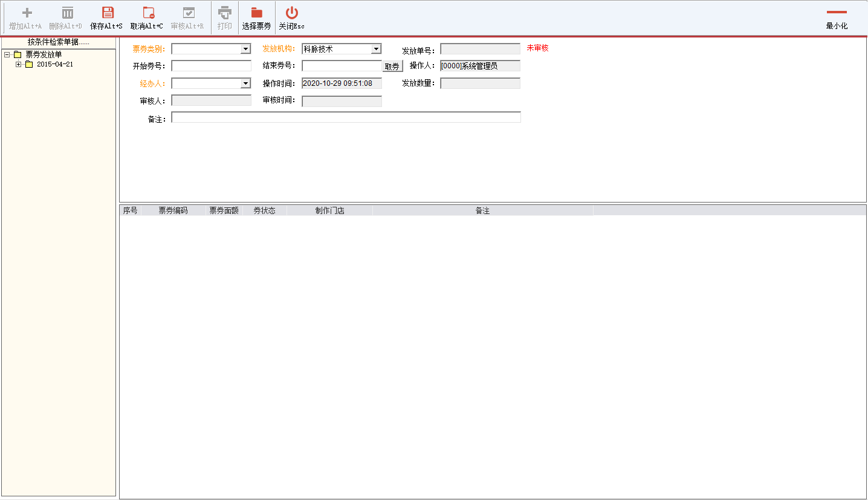
Task: Sort by 票券编码 column header
Action: tap(173, 210)
